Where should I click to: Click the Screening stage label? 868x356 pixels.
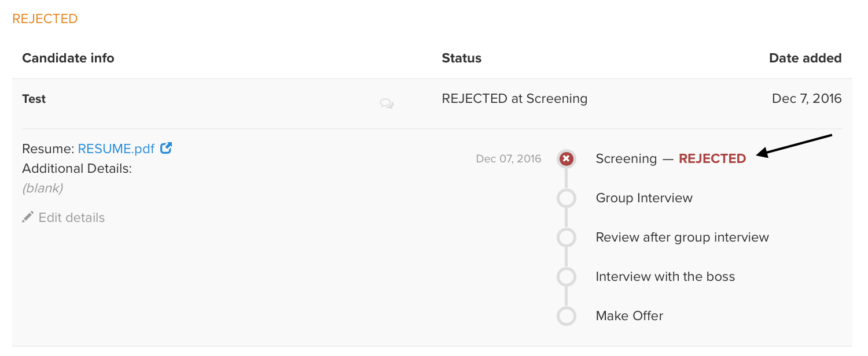point(626,159)
